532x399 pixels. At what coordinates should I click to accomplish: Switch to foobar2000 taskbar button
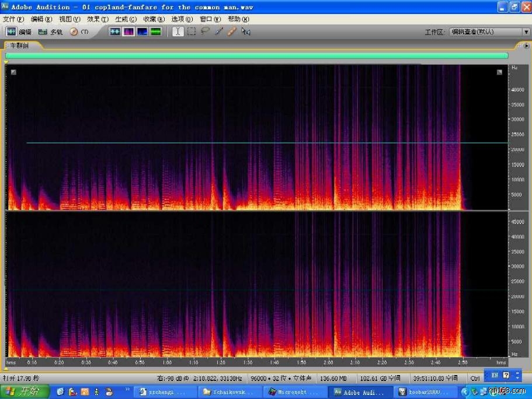click(x=426, y=392)
